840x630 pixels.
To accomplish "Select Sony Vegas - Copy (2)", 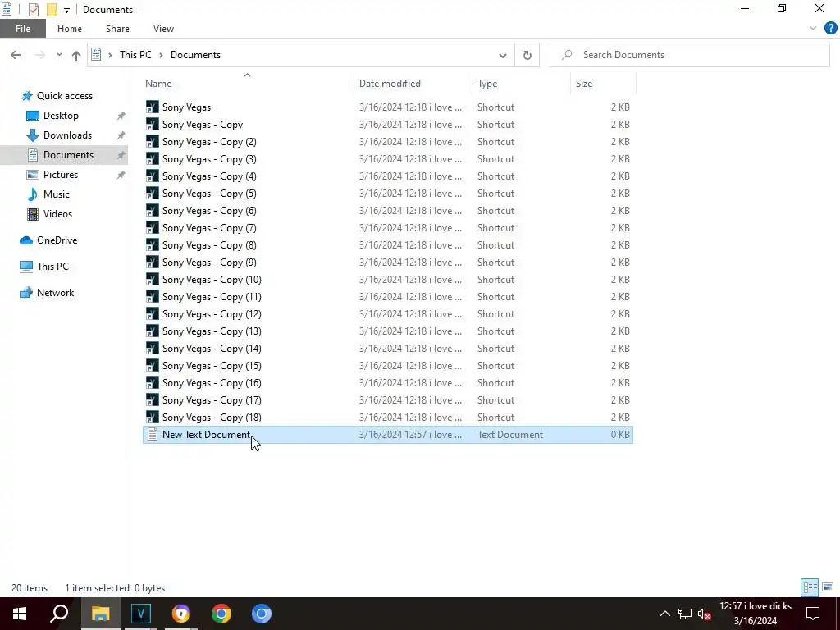I will 209,141.
